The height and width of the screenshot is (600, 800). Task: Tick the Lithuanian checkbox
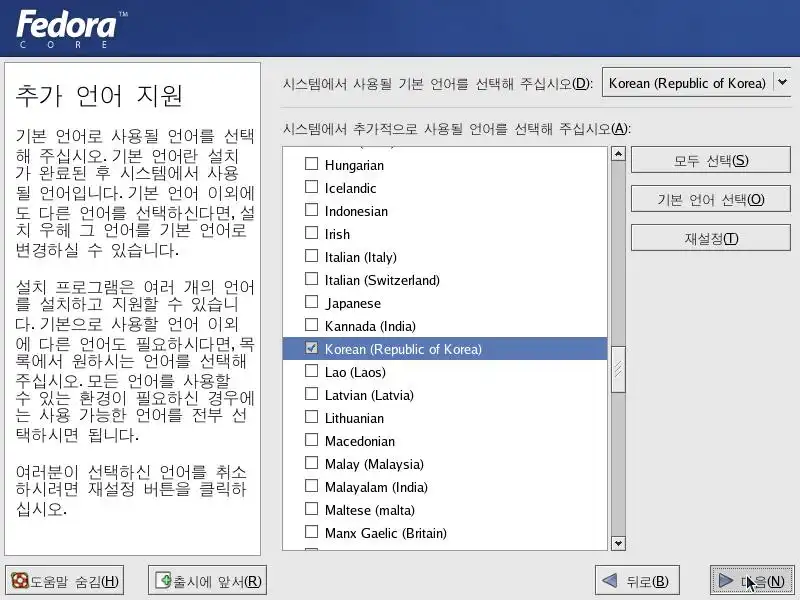pos(311,417)
